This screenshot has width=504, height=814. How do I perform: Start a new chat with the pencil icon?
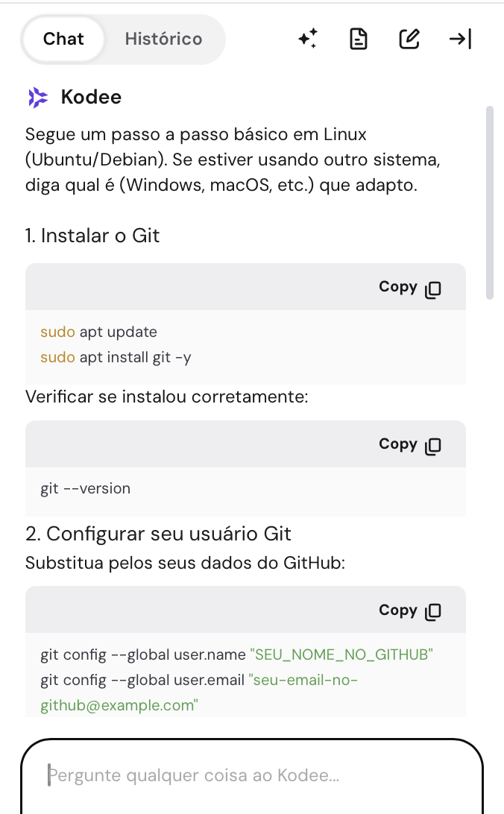409,39
